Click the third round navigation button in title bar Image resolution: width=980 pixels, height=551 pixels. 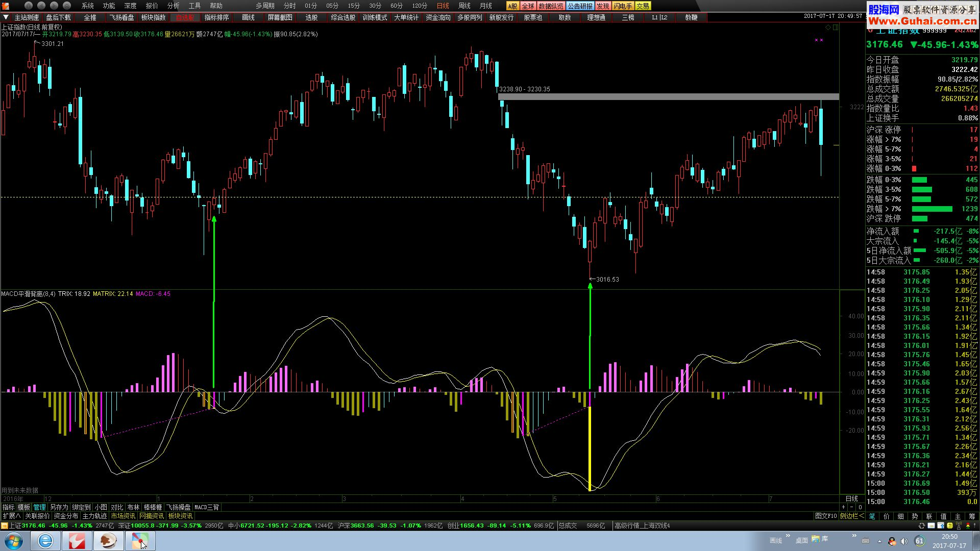point(54,6)
